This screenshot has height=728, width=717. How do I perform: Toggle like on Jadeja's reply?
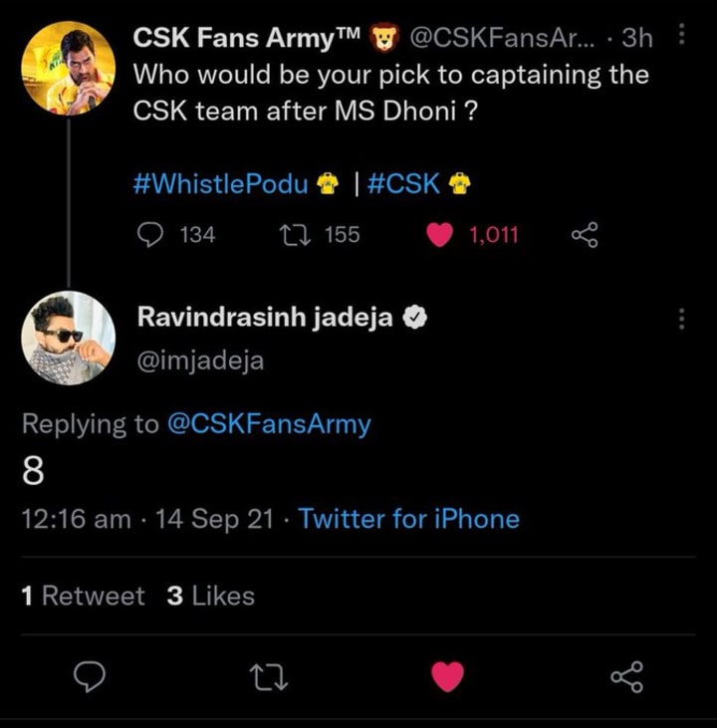(x=447, y=677)
